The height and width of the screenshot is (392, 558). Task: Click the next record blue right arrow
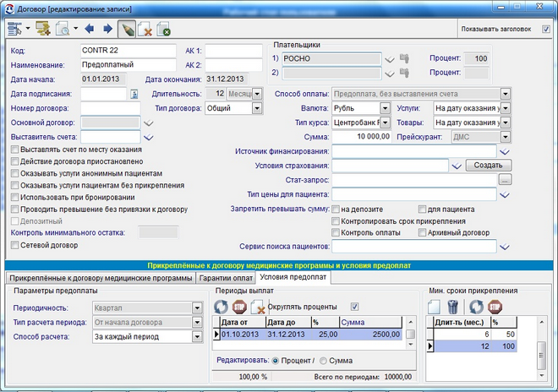[107, 29]
